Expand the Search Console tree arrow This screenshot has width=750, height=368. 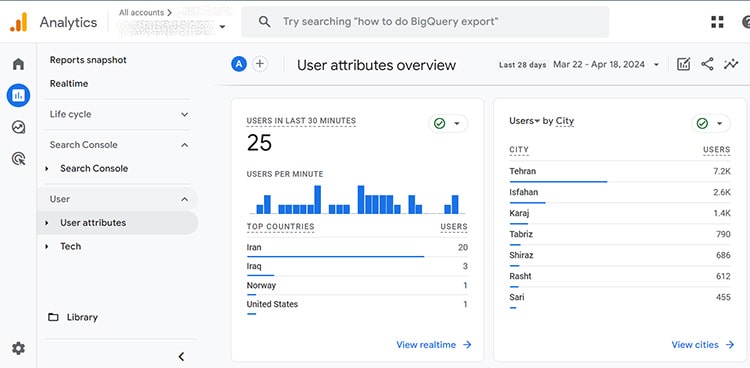47,168
